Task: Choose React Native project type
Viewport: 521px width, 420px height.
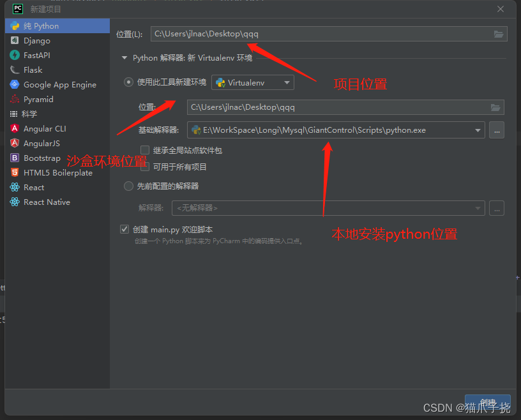Action: 47,202
